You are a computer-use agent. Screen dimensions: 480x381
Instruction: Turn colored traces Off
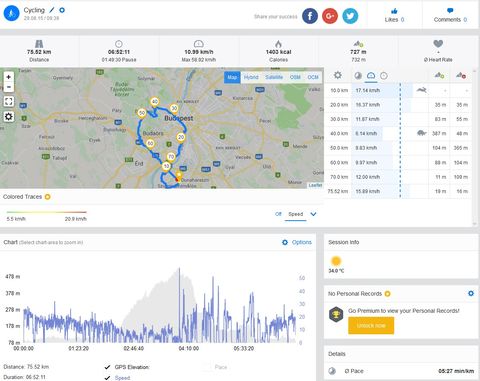pos(278,214)
